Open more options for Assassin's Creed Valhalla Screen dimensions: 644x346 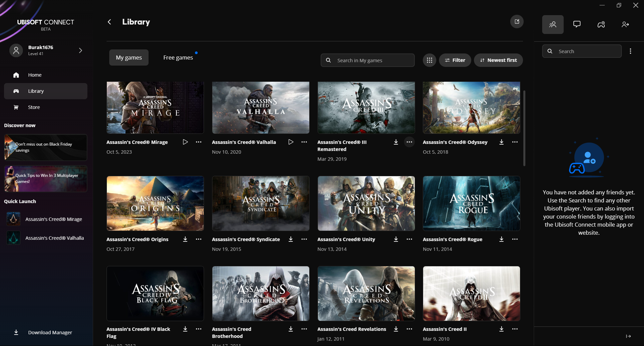304,142
